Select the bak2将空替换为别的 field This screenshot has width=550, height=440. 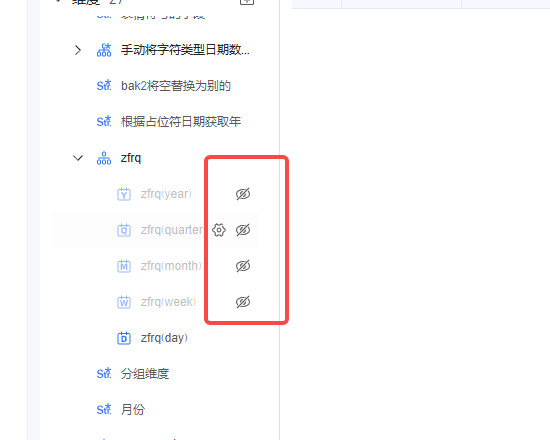(176, 86)
